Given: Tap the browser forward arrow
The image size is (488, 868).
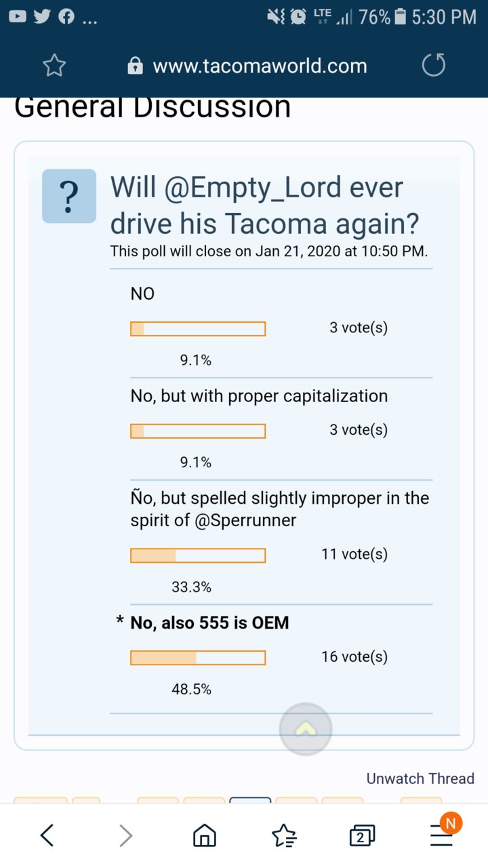Looking at the screenshot, I should (x=125, y=835).
